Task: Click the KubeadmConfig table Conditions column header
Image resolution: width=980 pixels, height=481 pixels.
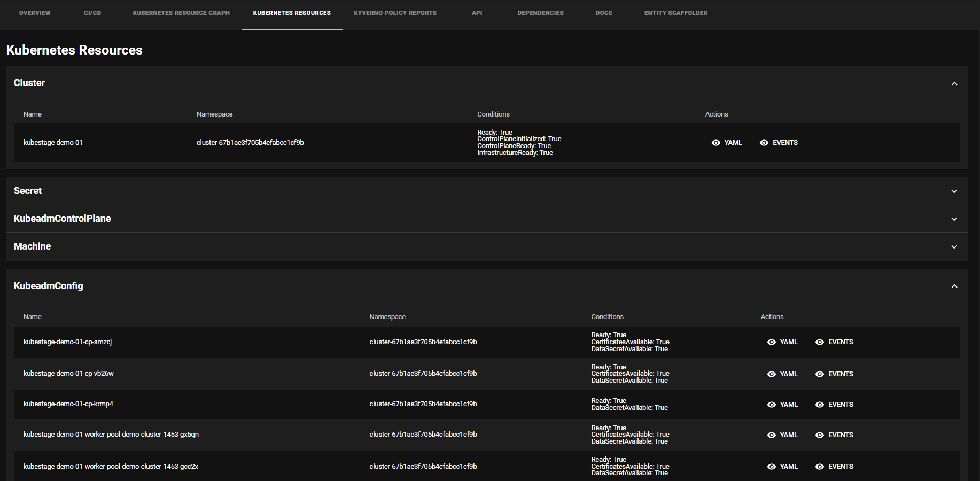Action: 607,317
